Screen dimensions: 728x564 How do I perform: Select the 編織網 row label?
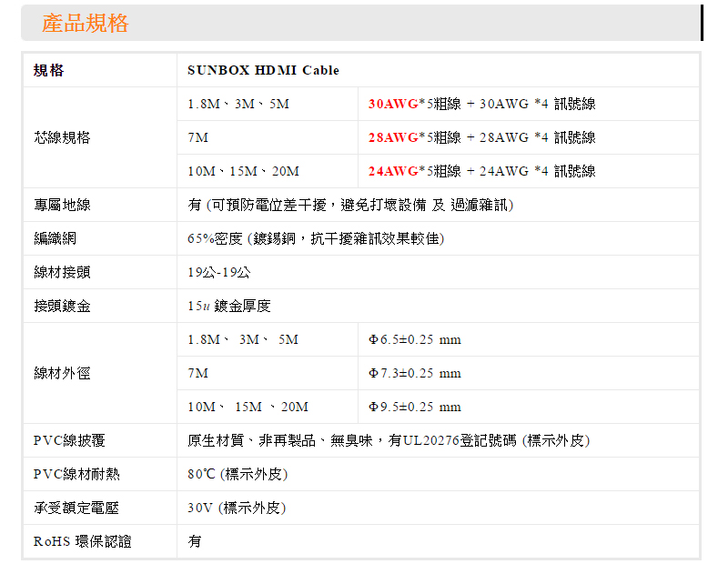pyautogui.click(x=56, y=238)
